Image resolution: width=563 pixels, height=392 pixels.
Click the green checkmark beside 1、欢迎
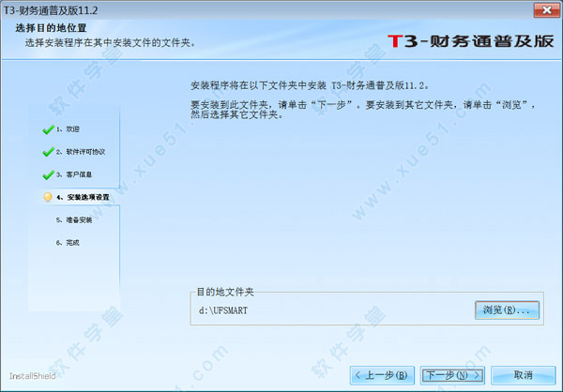[48, 129]
